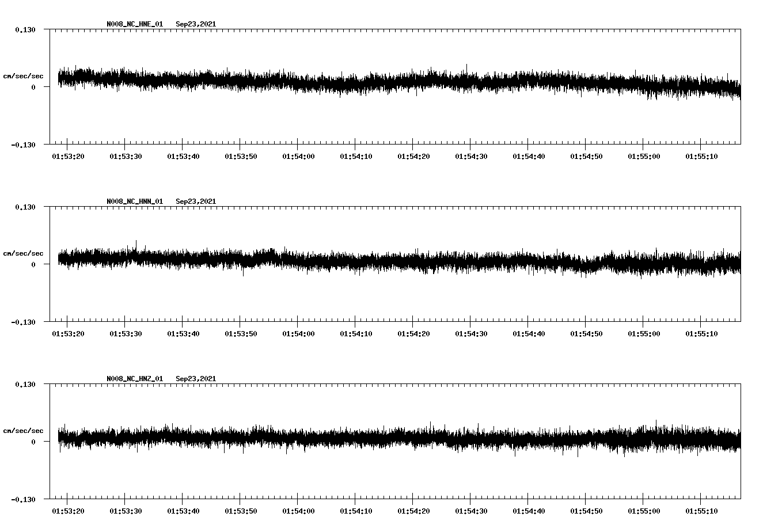Click the -0.130 lower limit on HNN axis
This screenshot has width=782, height=532.
(x=24, y=322)
